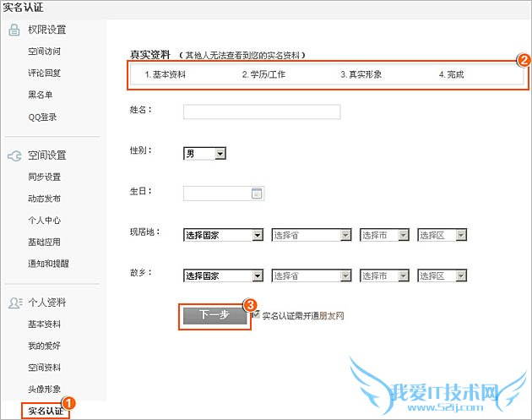Click the 空间设置 section heading

pos(46,155)
